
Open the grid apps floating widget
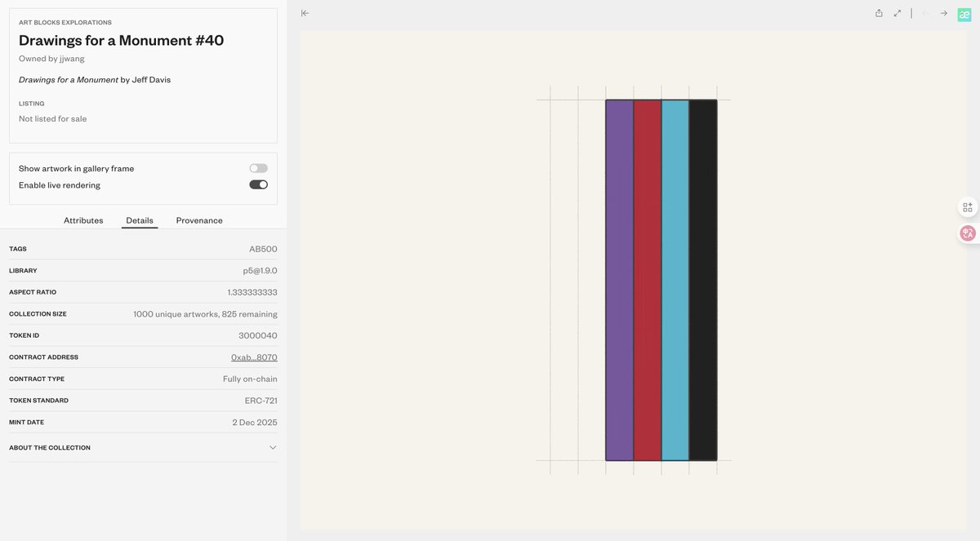pos(968,207)
